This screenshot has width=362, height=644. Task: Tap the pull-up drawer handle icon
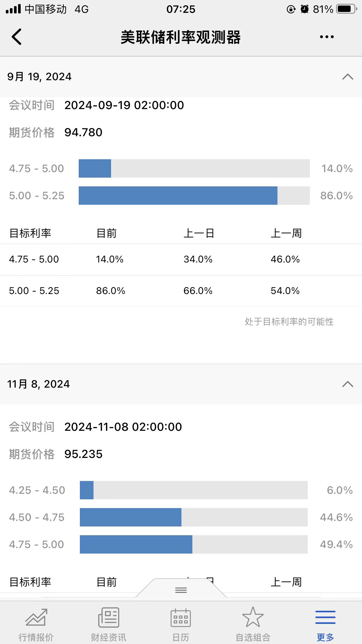181,590
